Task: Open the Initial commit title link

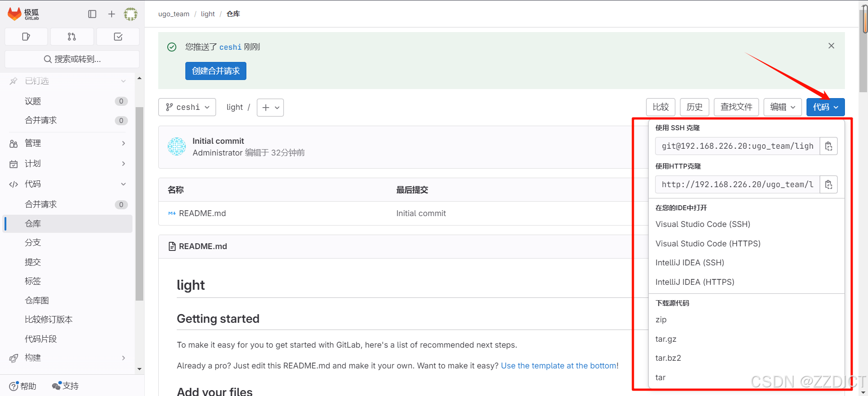Action: pos(218,141)
